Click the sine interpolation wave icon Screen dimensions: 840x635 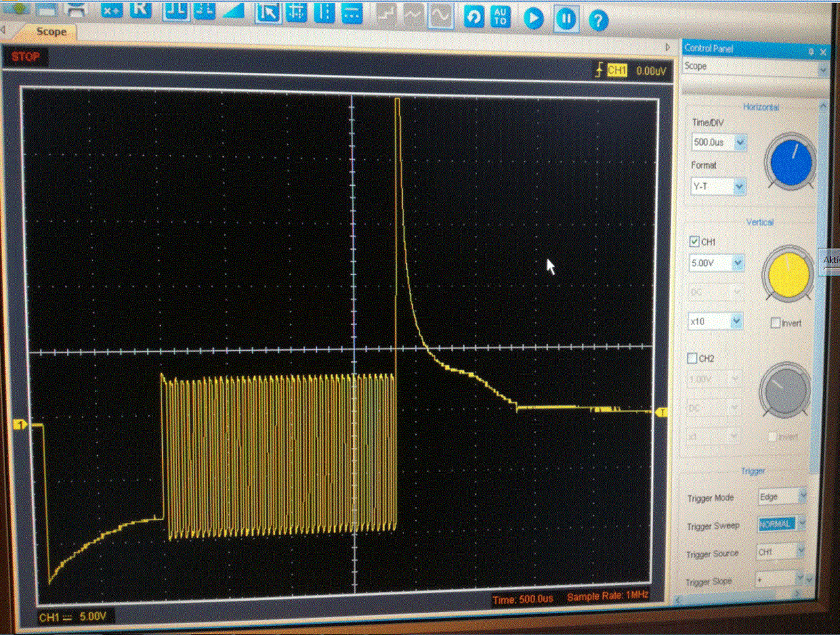tap(441, 16)
